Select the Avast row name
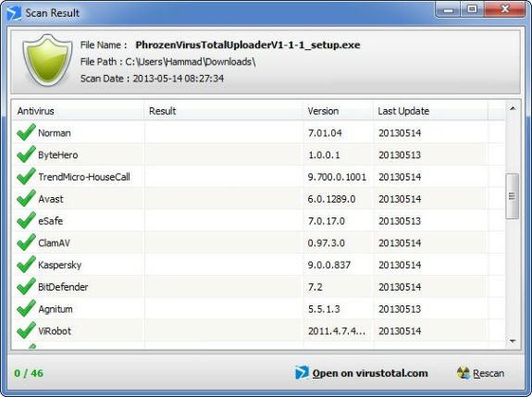The width and height of the screenshot is (532, 397). 51,199
